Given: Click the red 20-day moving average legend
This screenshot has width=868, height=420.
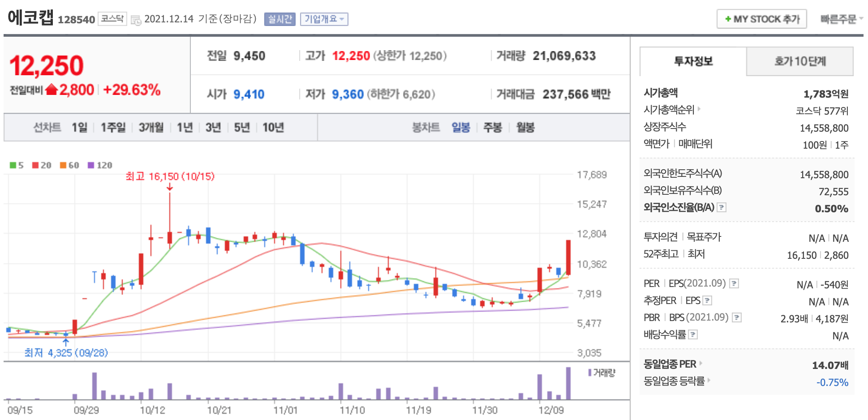Looking at the screenshot, I should pyautogui.click(x=42, y=165).
